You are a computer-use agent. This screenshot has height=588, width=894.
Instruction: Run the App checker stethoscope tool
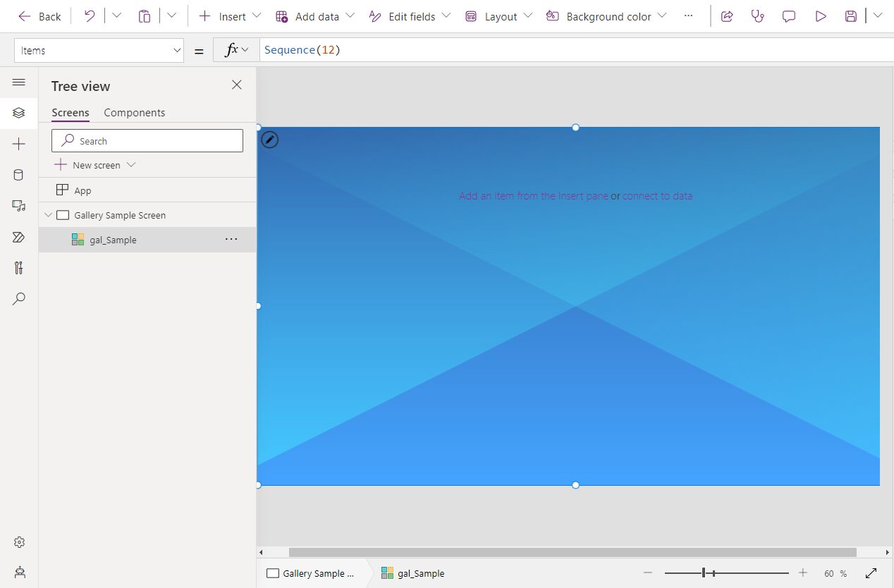pyautogui.click(x=757, y=16)
